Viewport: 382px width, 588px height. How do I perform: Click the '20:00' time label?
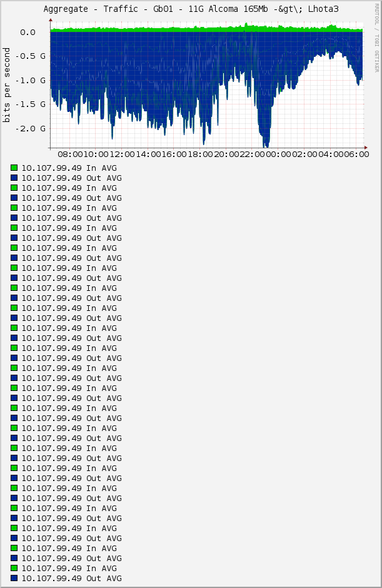[226, 155]
